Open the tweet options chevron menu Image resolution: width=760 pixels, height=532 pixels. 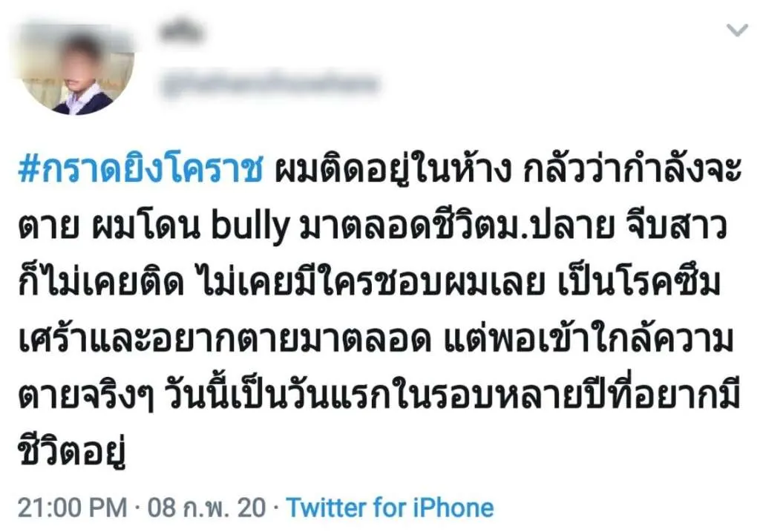[736, 30]
